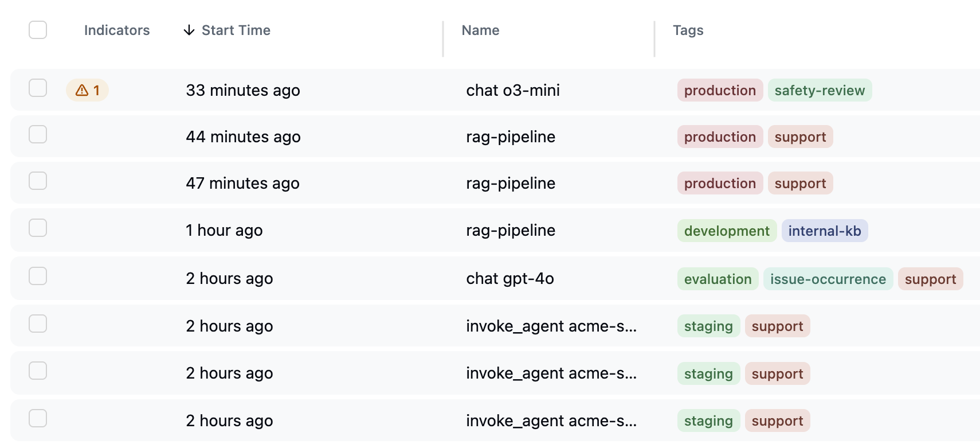Select checkbox for 47 minutes ago row

tap(38, 181)
